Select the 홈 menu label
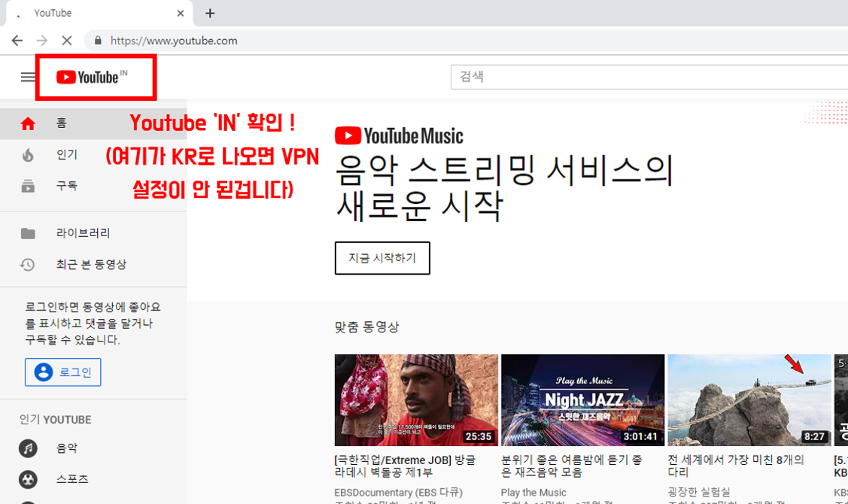This screenshot has width=848, height=504. point(62,123)
